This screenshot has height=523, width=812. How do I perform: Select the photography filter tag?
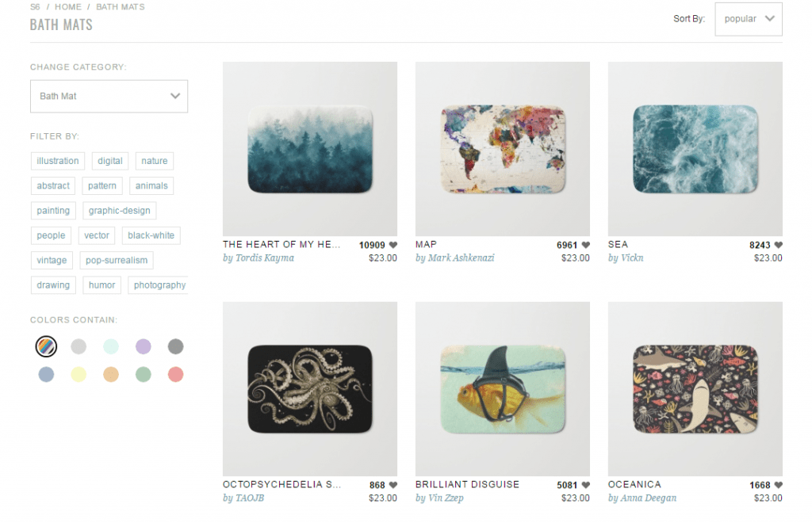click(x=159, y=285)
